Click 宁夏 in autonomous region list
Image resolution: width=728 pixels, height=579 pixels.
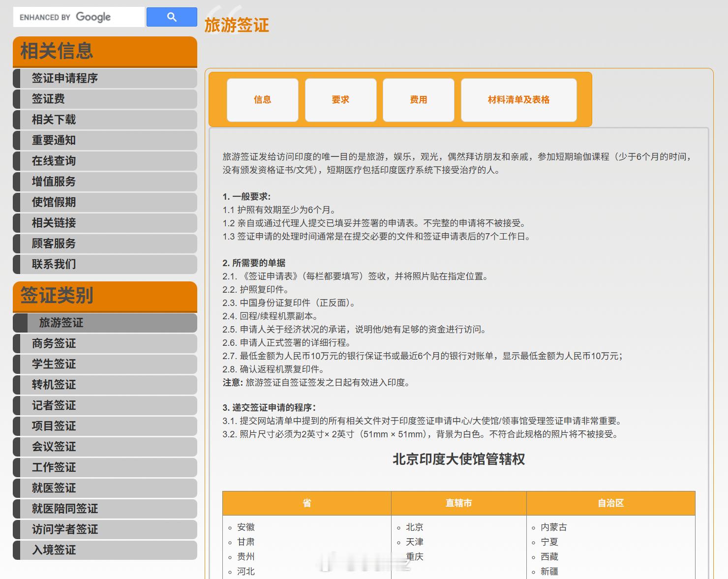click(x=549, y=542)
